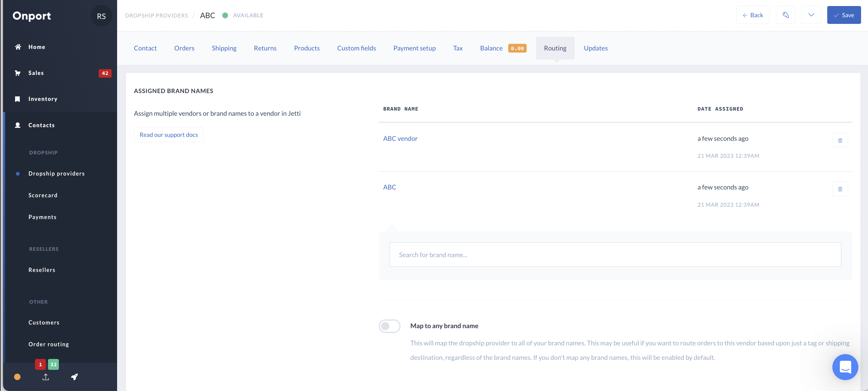Click the search icon button in header
Screen dimensions: 868x391
(785, 15)
